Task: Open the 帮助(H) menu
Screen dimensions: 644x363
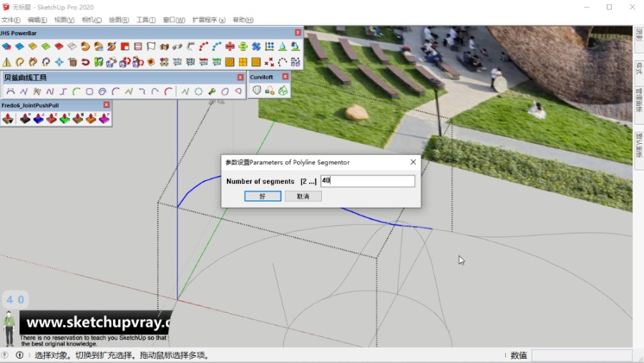Action: (243, 20)
